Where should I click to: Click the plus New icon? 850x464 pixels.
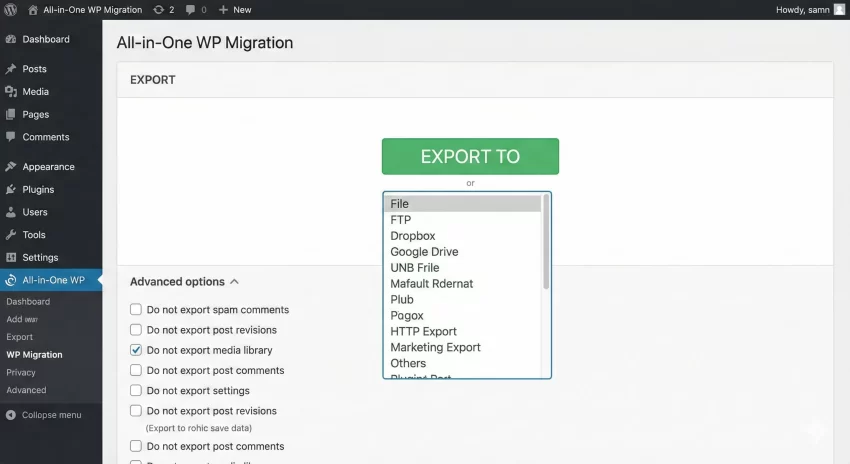223,10
